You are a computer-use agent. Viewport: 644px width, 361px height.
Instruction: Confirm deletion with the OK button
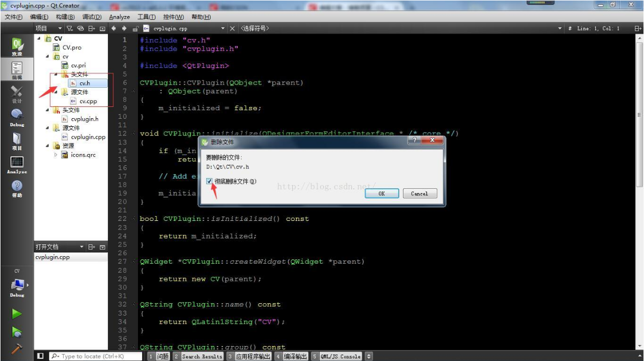click(x=382, y=194)
